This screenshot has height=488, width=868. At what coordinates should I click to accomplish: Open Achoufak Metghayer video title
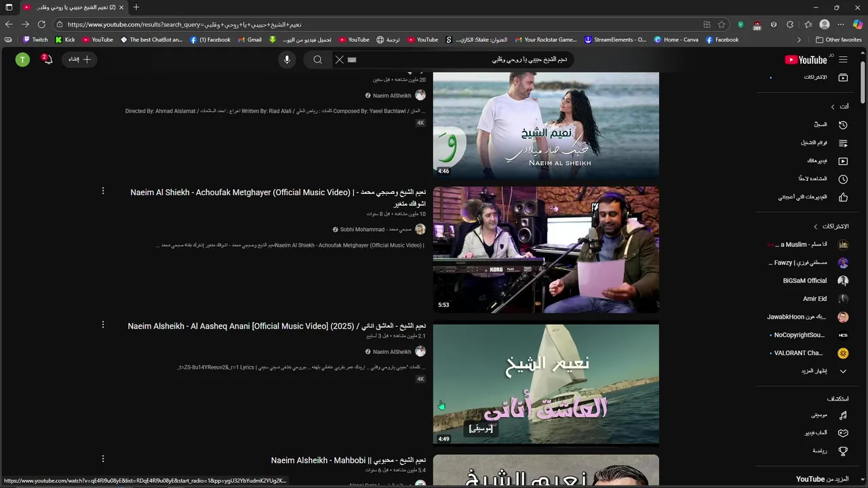coord(278,197)
